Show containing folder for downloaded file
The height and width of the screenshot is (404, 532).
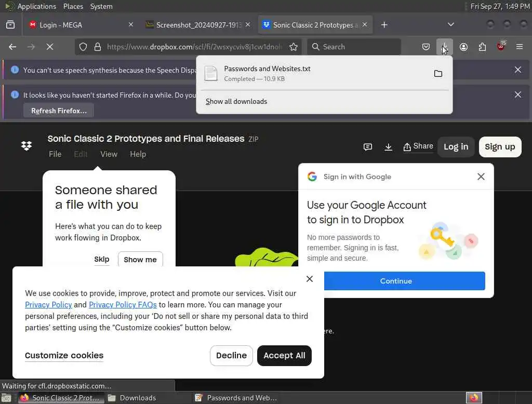tap(438, 73)
